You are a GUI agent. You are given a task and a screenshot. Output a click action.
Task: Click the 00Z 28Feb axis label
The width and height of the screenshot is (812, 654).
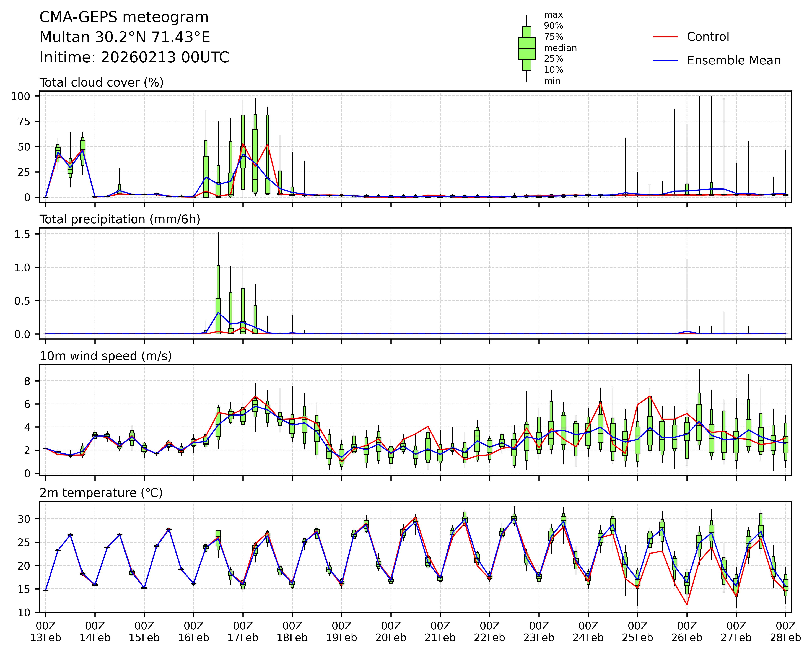coord(785,632)
